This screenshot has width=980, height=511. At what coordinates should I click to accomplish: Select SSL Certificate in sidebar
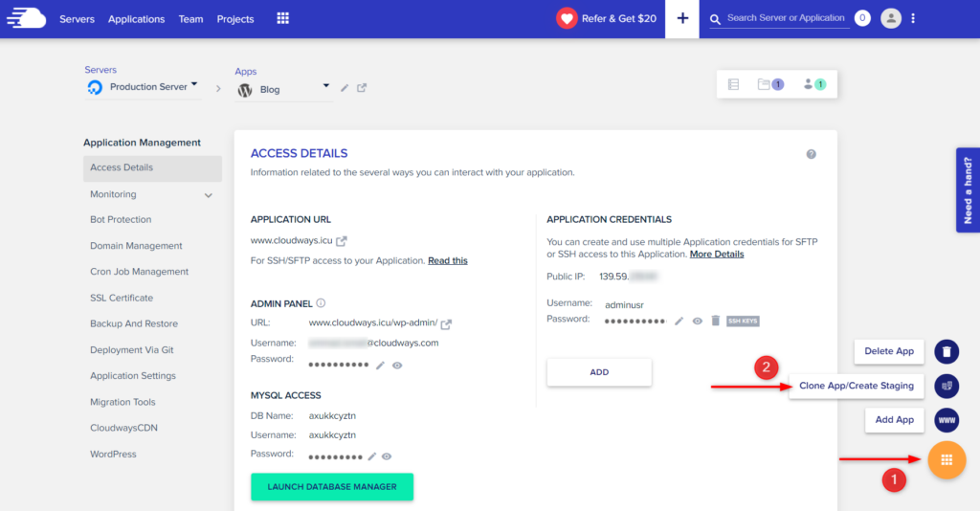pyautogui.click(x=122, y=298)
